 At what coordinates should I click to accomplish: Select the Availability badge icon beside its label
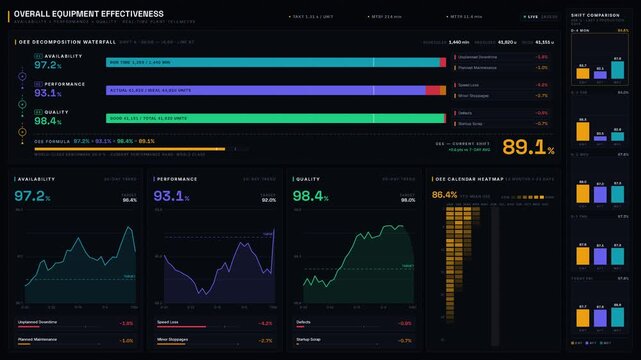38,56
